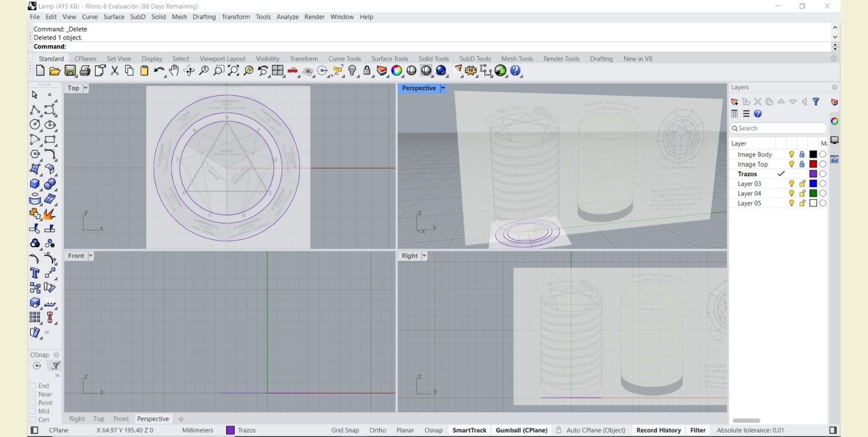The width and height of the screenshot is (868, 437).
Task: Select the Pan view hand tool
Action: (174, 71)
